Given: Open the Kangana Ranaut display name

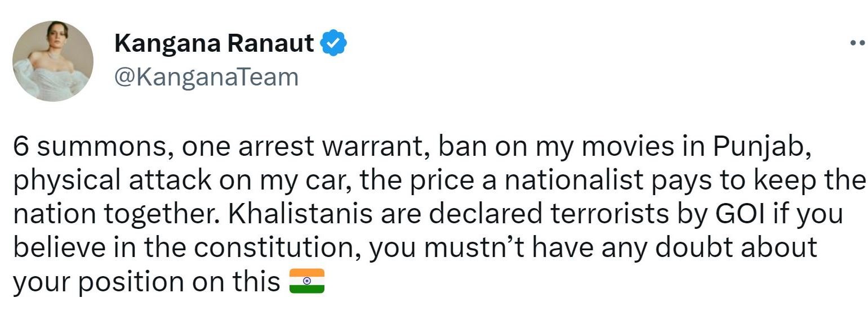Looking at the screenshot, I should [214, 44].
